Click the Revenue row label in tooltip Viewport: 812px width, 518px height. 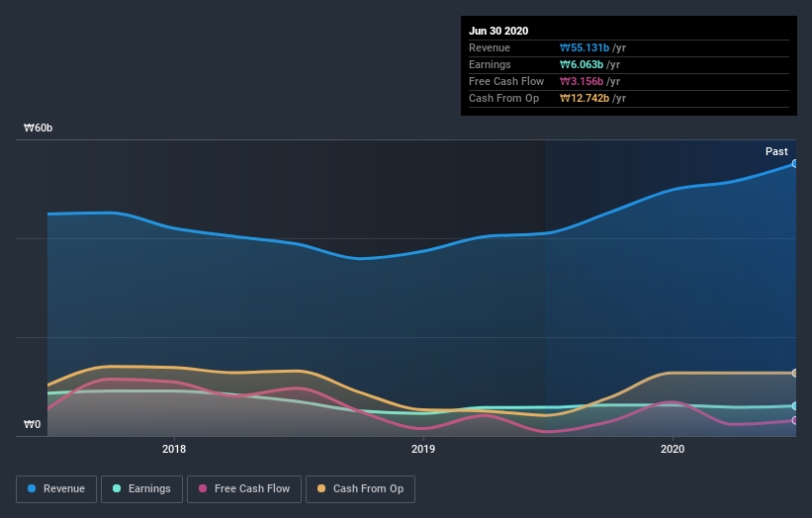(x=490, y=47)
